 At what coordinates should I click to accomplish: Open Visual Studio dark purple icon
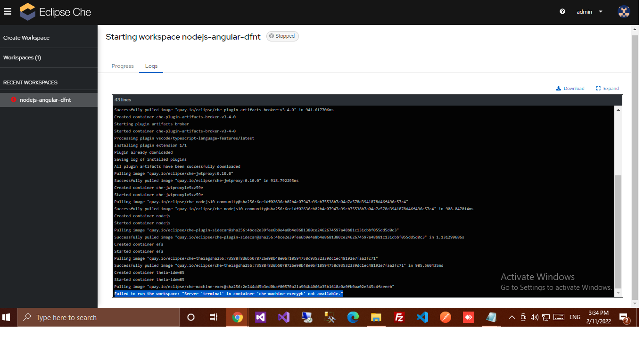[x=261, y=317]
